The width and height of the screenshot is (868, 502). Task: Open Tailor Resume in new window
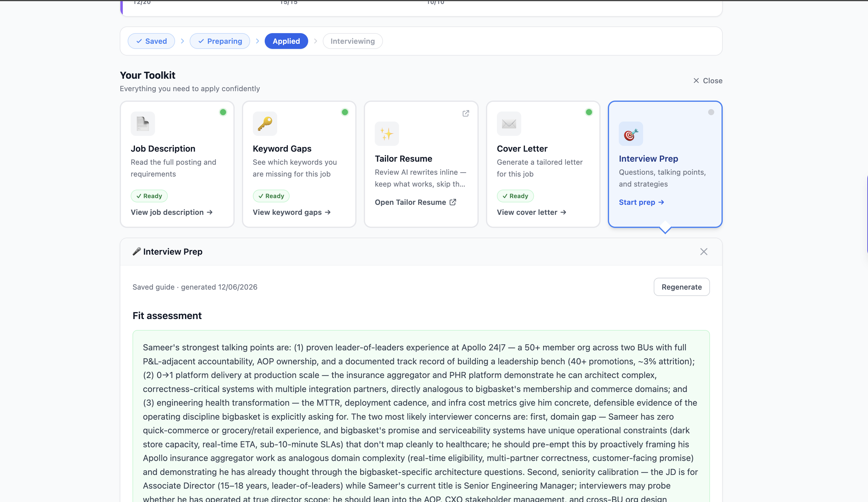click(415, 202)
